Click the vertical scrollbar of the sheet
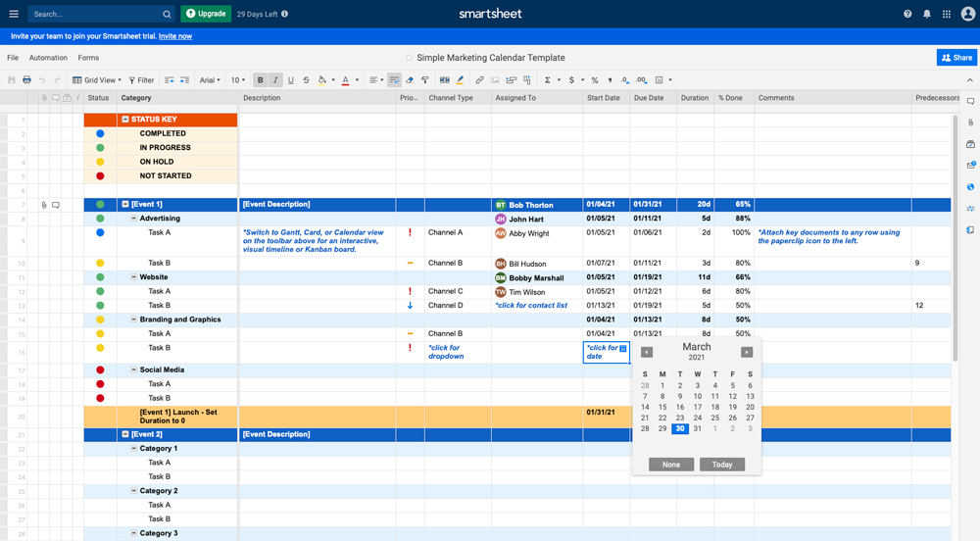980x541 pixels. coord(955,237)
